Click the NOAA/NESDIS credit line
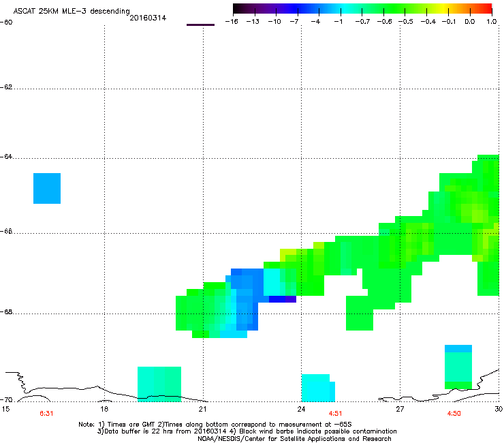 (294, 439)
